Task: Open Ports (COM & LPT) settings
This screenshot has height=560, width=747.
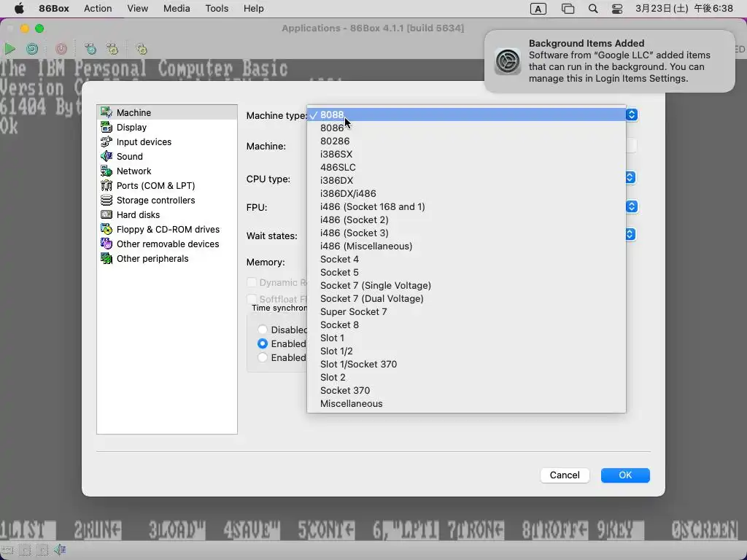Action: 167,186
